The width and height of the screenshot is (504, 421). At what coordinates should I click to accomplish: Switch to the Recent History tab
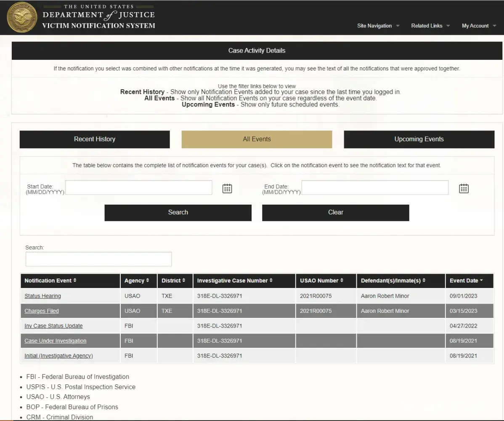tap(95, 139)
